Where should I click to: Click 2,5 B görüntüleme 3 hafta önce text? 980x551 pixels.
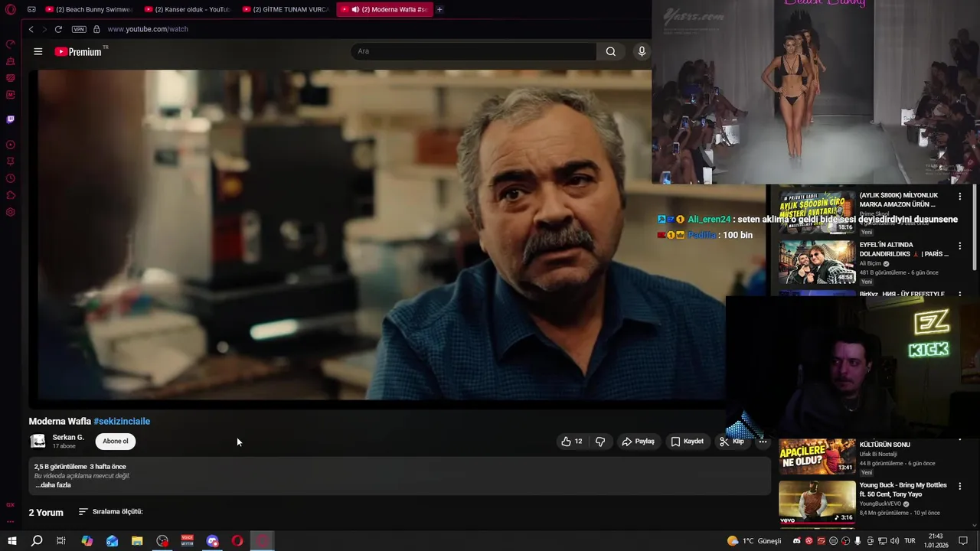pos(80,467)
